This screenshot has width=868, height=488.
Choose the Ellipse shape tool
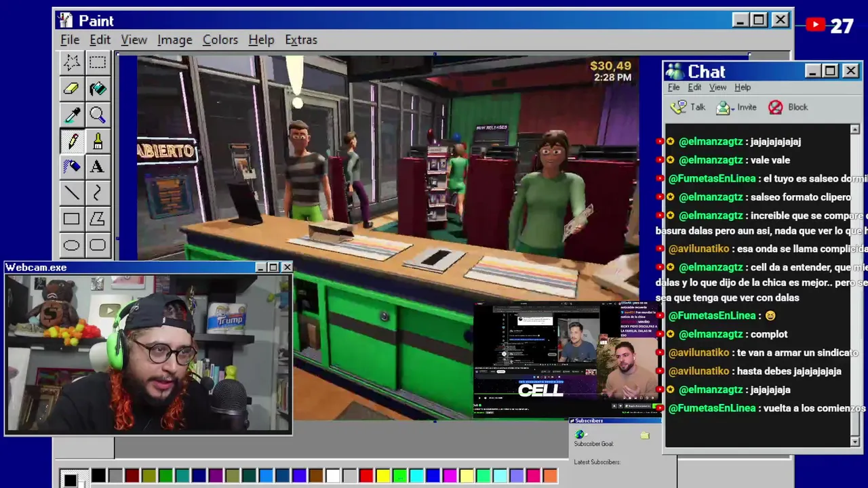71,245
